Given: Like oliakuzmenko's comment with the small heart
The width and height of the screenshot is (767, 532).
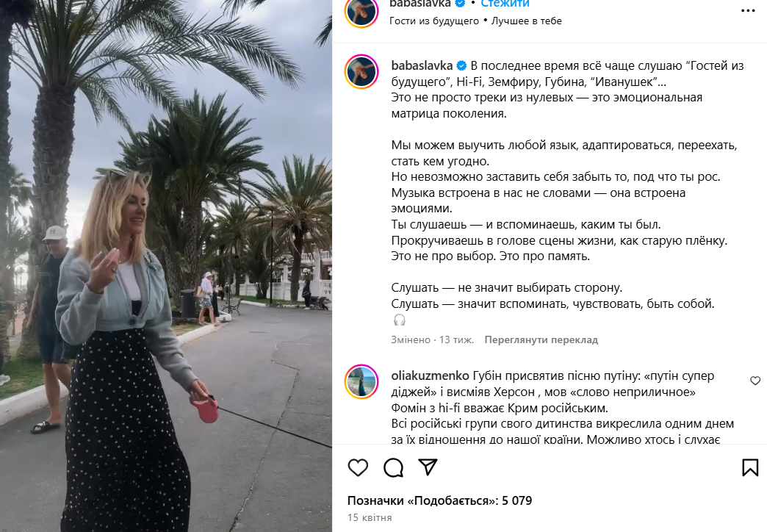Looking at the screenshot, I should click(x=755, y=381).
